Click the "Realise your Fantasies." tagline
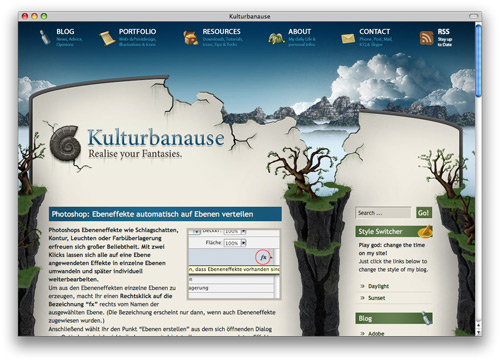The height and width of the screenshot is (361, 500). (135, 154)
